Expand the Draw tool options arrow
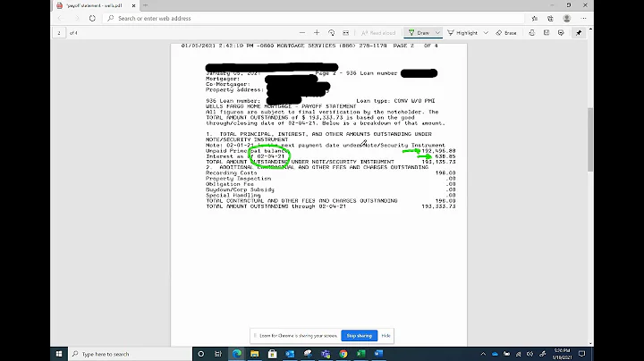The width and height of the screenshot is (644, 361). tap(437, 33)
